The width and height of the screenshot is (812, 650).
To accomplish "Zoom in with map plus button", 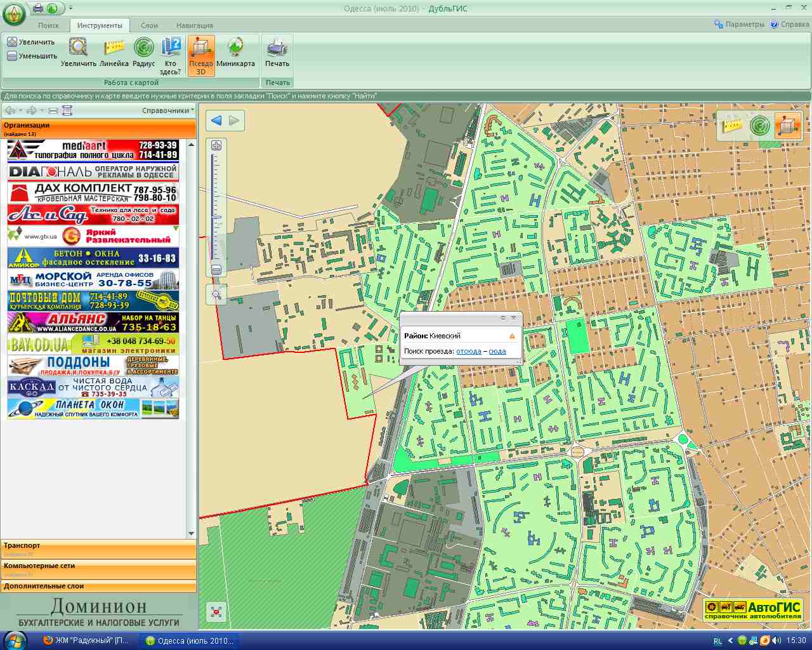I will pyautogui.click(x=216, y=146).
